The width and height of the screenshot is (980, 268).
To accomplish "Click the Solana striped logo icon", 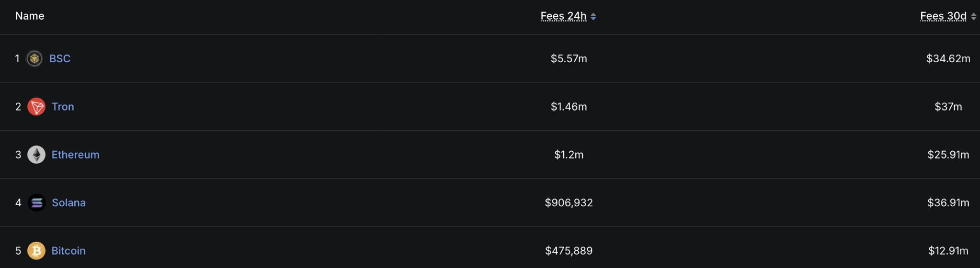I will pyautogui.click(x=36, y=203).
